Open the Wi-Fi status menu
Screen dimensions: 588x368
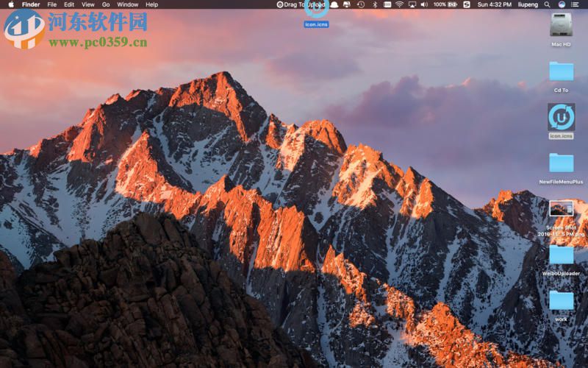click(x=400, y=4)
